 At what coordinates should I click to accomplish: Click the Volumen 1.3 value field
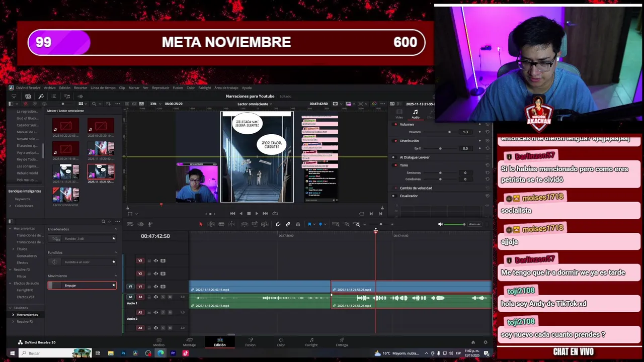click(x=465, y=132)
